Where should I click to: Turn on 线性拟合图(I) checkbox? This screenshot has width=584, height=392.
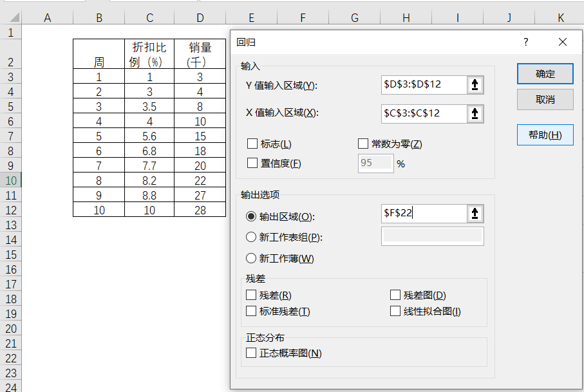pyautogui.click(x=395, y=312)
